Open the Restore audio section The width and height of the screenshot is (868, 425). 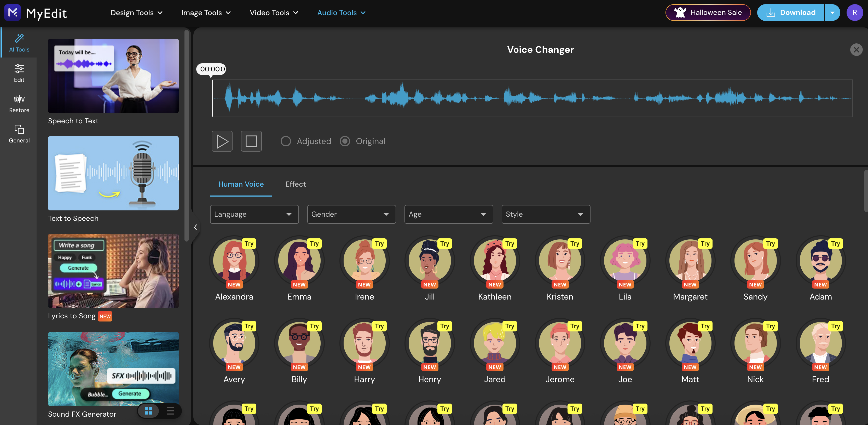tap(19, 103)
